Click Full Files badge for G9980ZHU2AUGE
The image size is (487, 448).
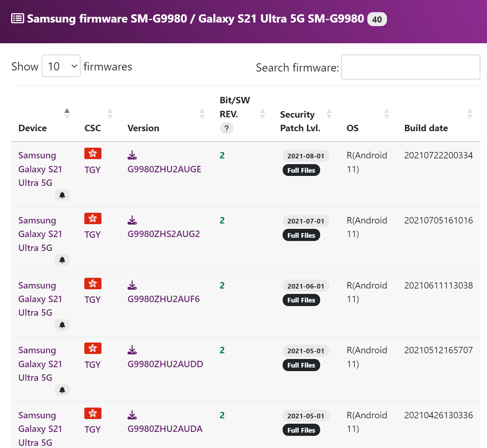pos(301,170)
